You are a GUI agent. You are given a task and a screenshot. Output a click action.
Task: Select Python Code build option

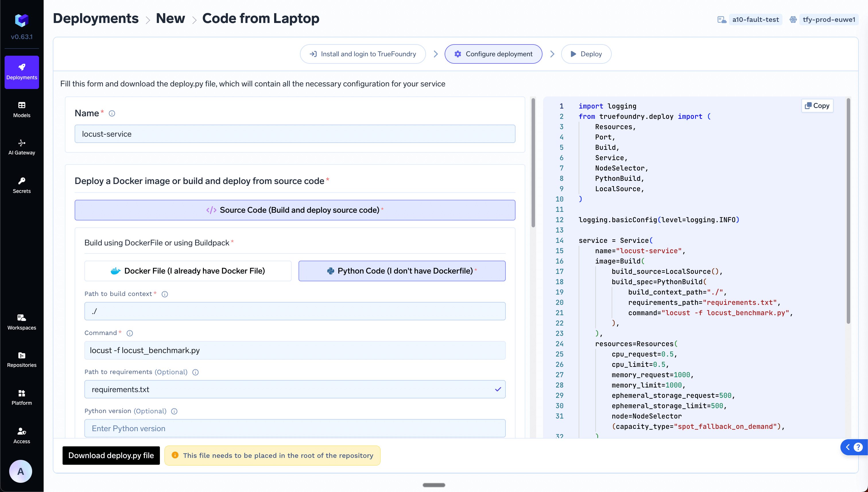pos(402,271)
